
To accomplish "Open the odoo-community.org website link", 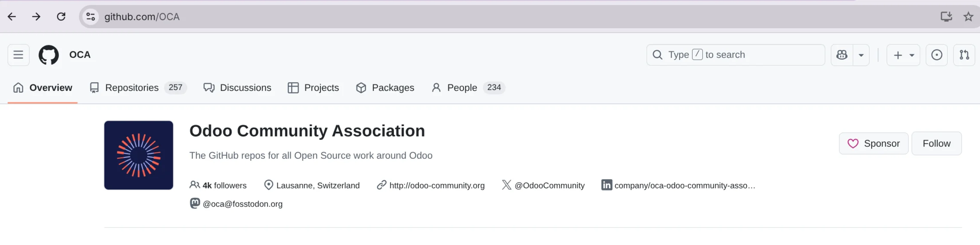I will point(437,185).
